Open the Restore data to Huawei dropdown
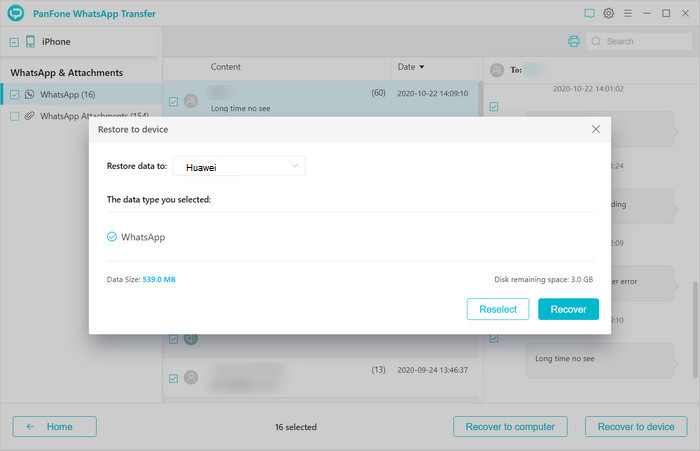The width and height of the screenshot is (700, 451). pyautogui.click(x=239, y=166)
